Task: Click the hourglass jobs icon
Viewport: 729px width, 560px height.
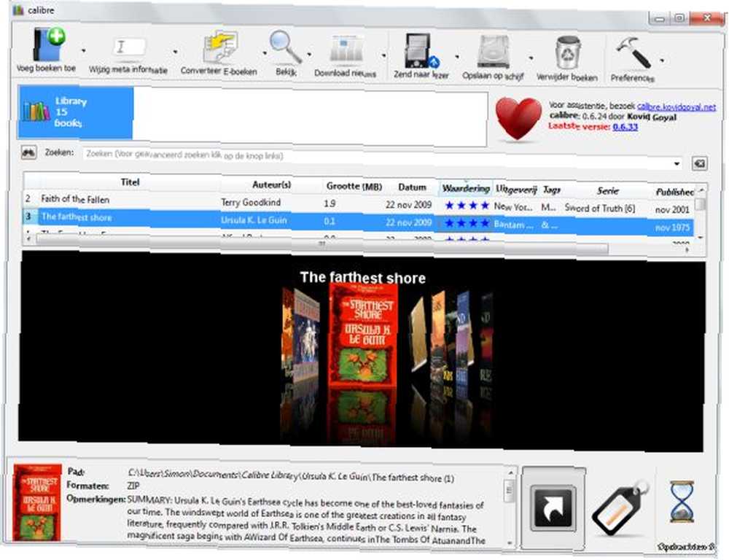Action: [682, 502]
